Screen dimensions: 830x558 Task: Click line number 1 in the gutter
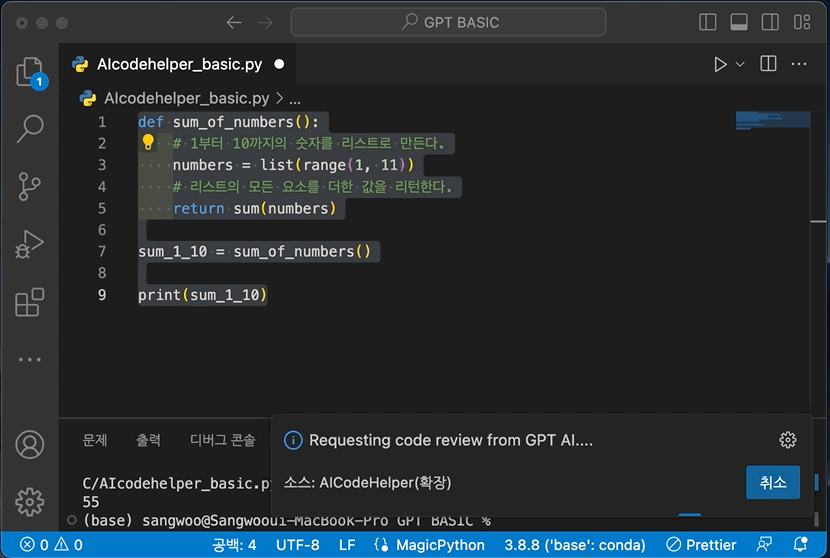102,122
